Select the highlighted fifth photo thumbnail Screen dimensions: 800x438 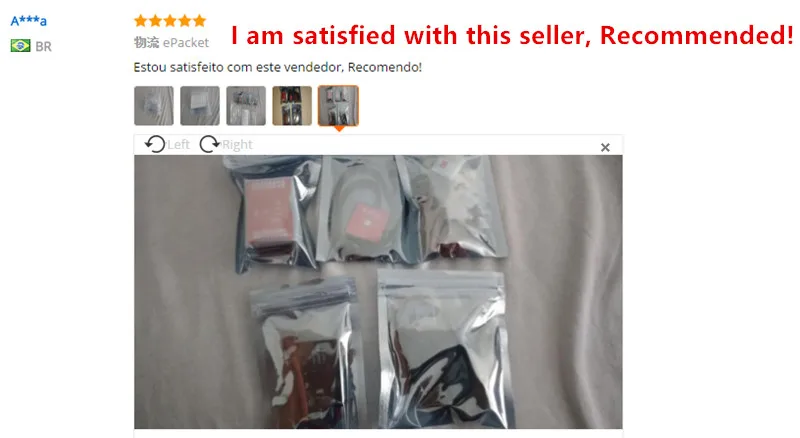[338, 106]
